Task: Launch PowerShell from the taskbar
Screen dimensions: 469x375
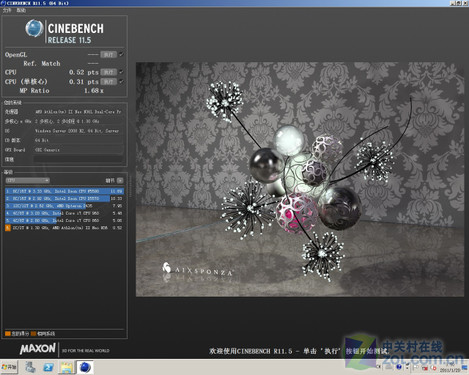Action: 49,367
